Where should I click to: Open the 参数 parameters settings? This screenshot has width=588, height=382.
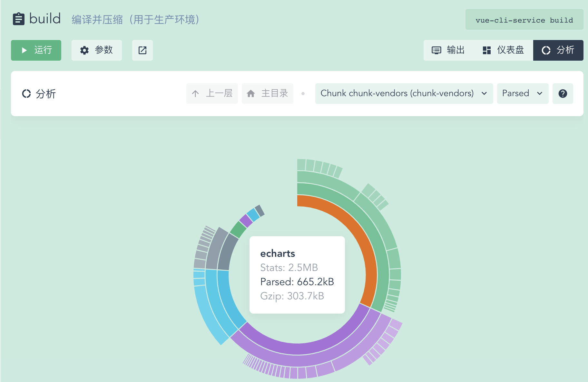click(97, 50)
